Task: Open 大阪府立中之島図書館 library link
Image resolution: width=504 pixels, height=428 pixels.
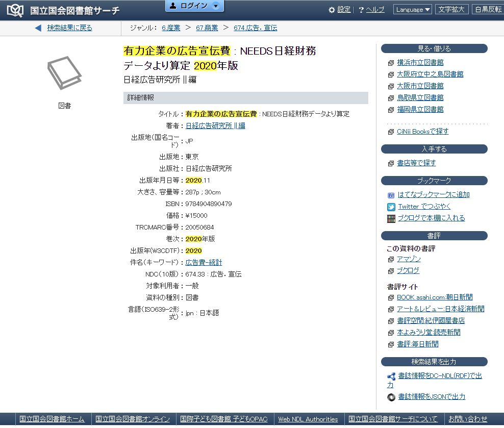Action: (430, 74)
